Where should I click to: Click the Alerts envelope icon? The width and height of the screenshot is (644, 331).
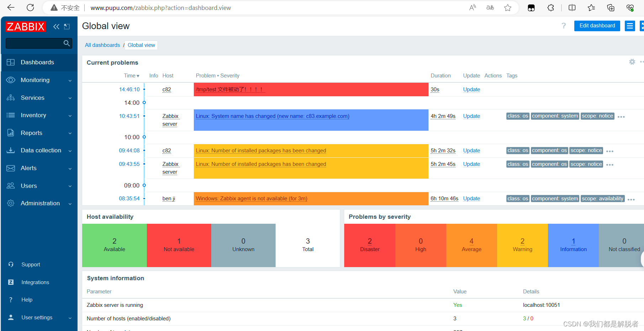pos(11,168)
